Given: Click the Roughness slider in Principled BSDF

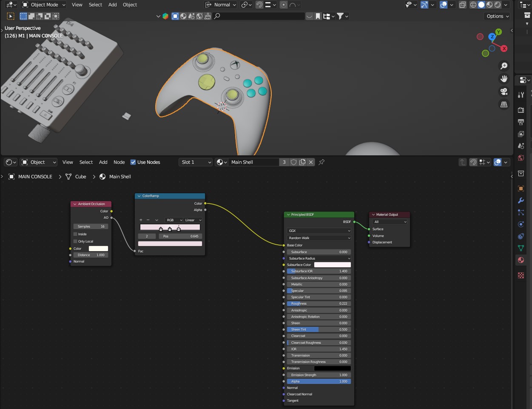Looking at the screenshot, I should tap(319, 304).
